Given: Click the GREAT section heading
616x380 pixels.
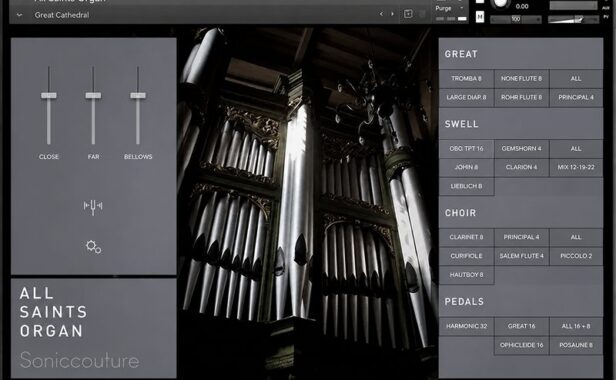Looking at the screenshot, I should 461,54.
